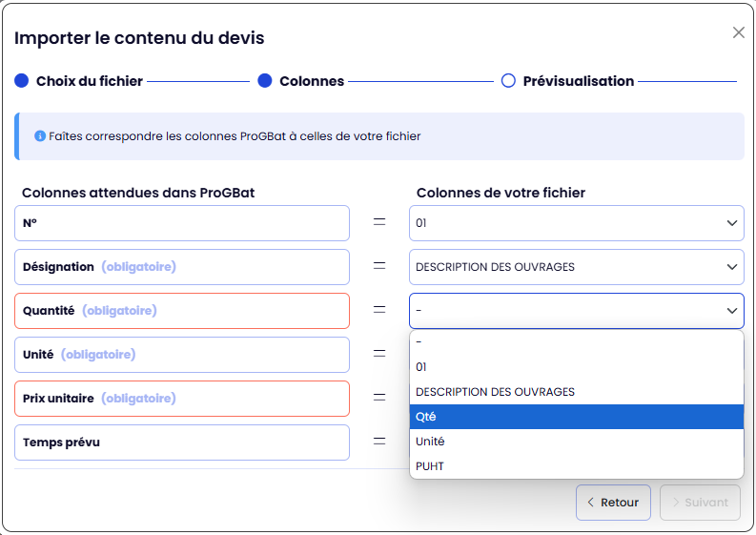This screenshot has height=535, width=756.
Task: Click the 'Unité' expected column field
Action: 182,355
